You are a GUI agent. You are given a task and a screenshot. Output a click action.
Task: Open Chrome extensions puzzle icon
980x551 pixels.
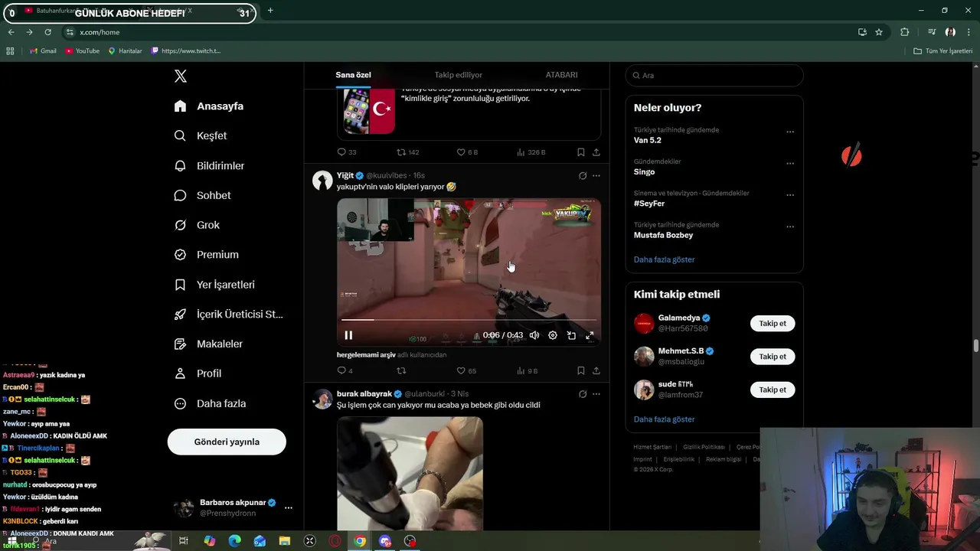point(905,32)
